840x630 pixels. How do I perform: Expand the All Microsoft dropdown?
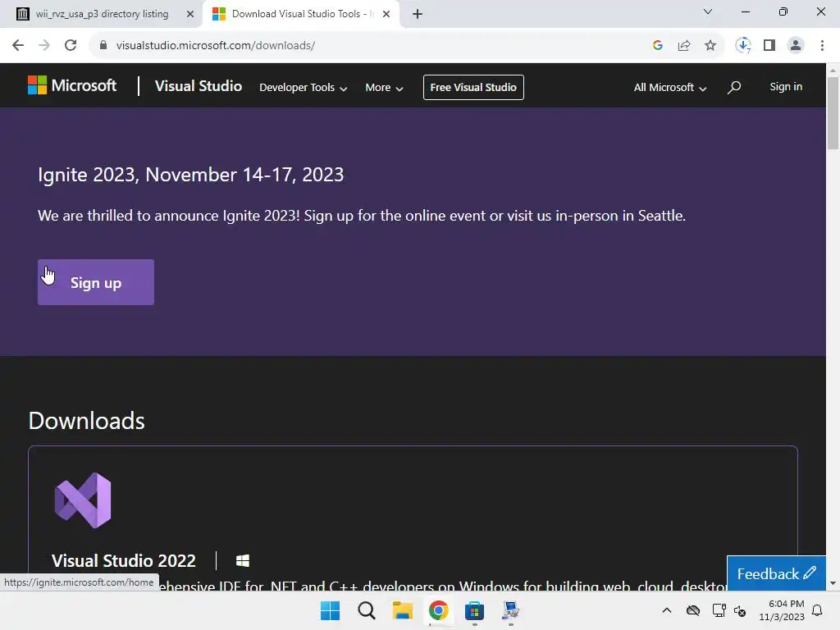tap(669, 87)
